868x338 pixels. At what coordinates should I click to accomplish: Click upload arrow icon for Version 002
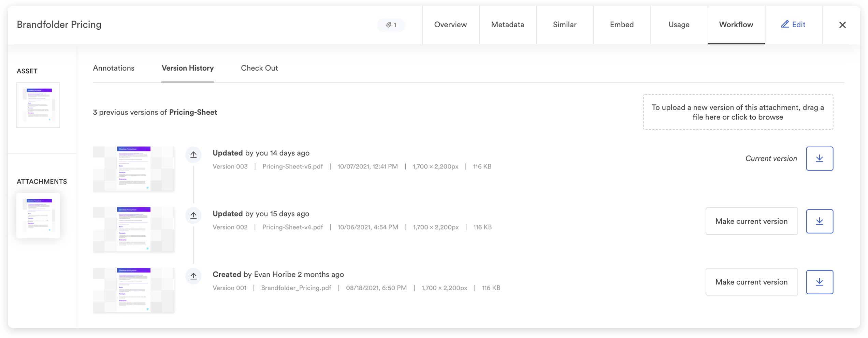(x=193, y=216)
